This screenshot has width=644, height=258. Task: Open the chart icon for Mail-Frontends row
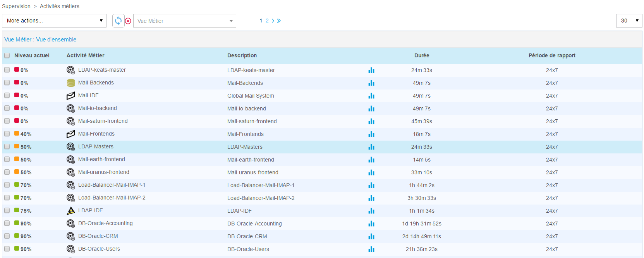[x=371, y=134]
